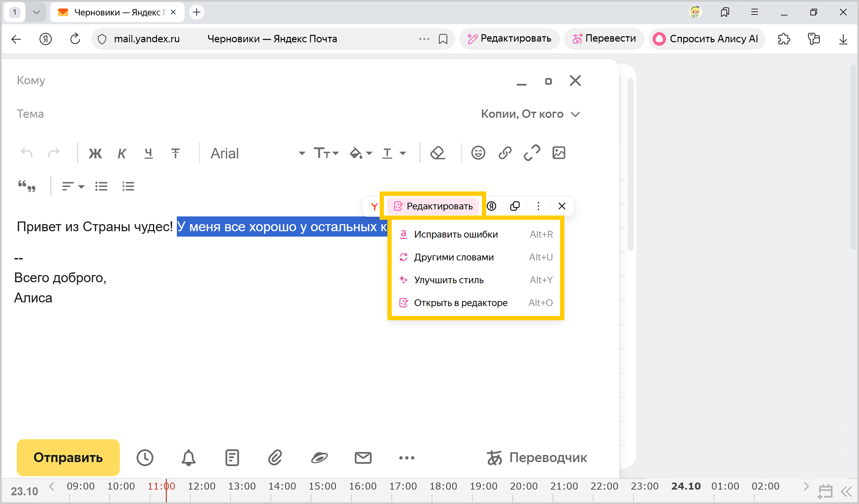Click the delayed send clock icon
This screenshot has width=859, height=504.
(145, 458)
